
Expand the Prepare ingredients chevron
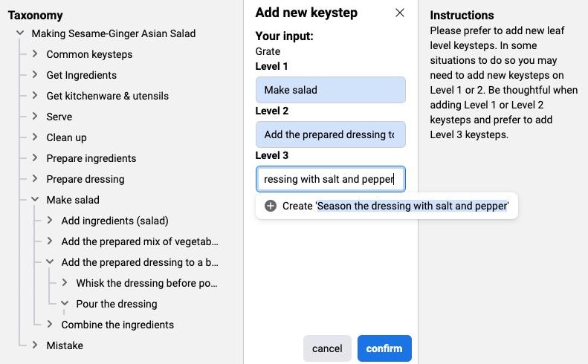pos(35,158)
